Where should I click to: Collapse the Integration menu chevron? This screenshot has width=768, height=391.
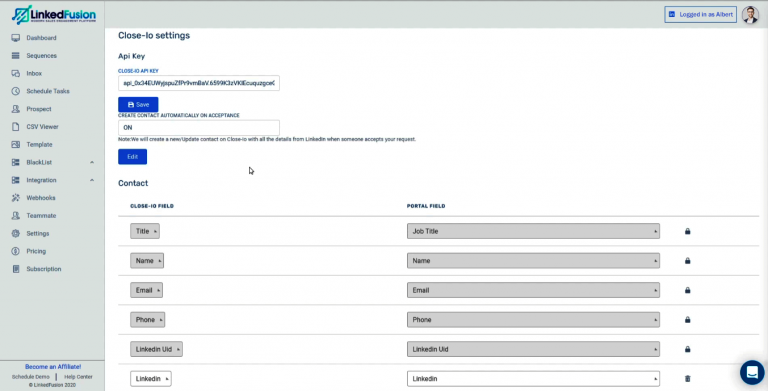point(92,180)
